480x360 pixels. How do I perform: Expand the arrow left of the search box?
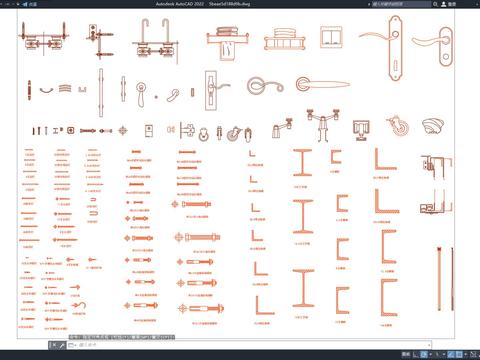369,4
